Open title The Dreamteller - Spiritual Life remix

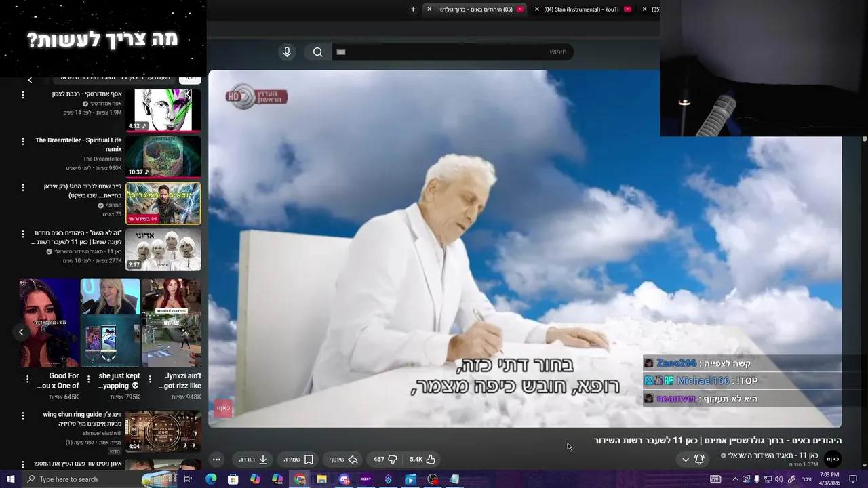[x=79, y=144]
